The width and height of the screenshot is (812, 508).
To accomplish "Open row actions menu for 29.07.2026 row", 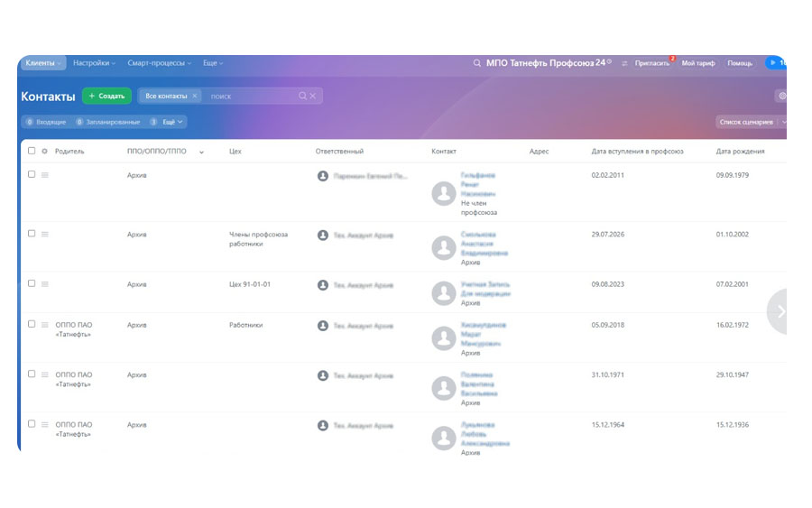I will [x=45, y=234].
